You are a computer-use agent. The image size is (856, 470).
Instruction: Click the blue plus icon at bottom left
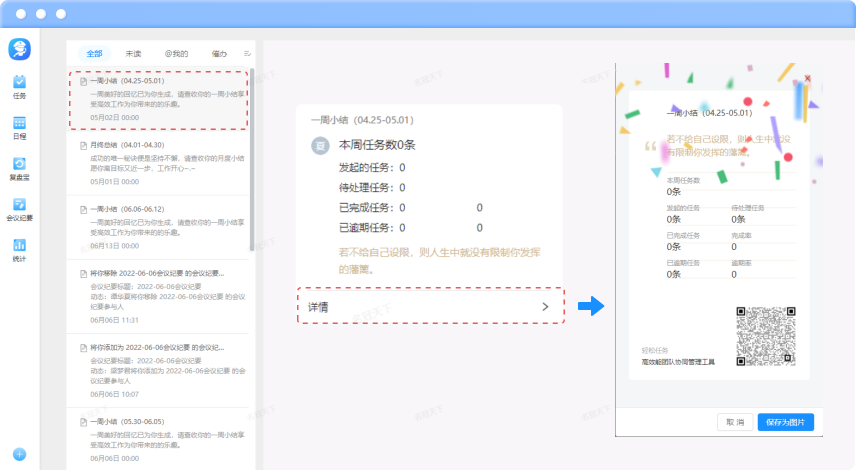point(19,454)
